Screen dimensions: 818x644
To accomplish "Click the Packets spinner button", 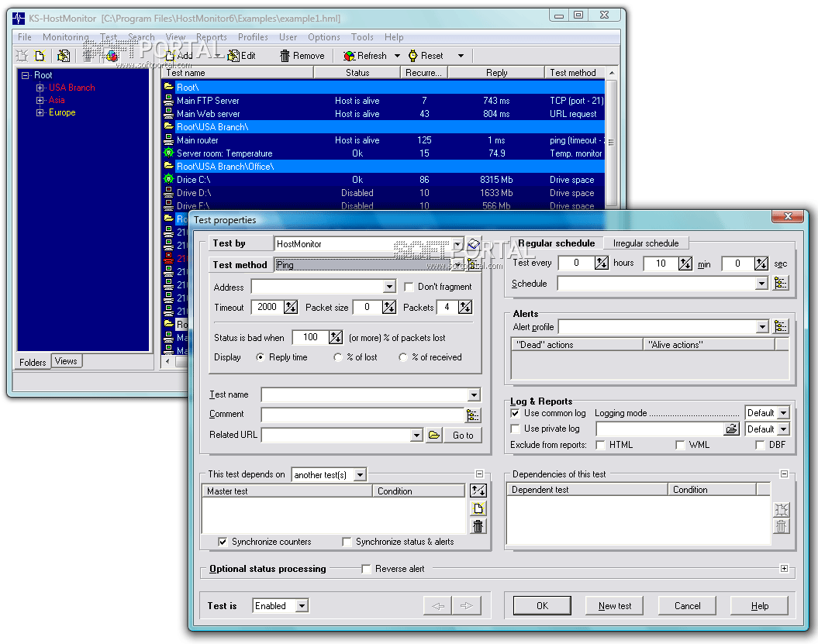I will 465,307.
